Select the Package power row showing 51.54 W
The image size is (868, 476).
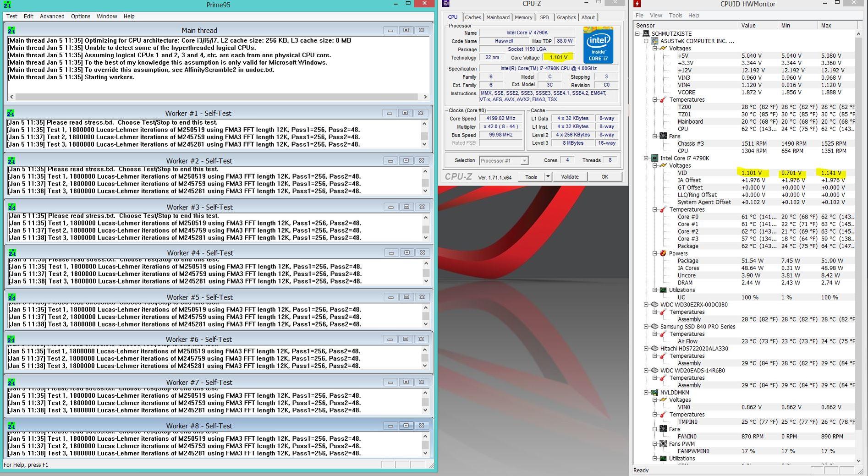tap(745, 261)
